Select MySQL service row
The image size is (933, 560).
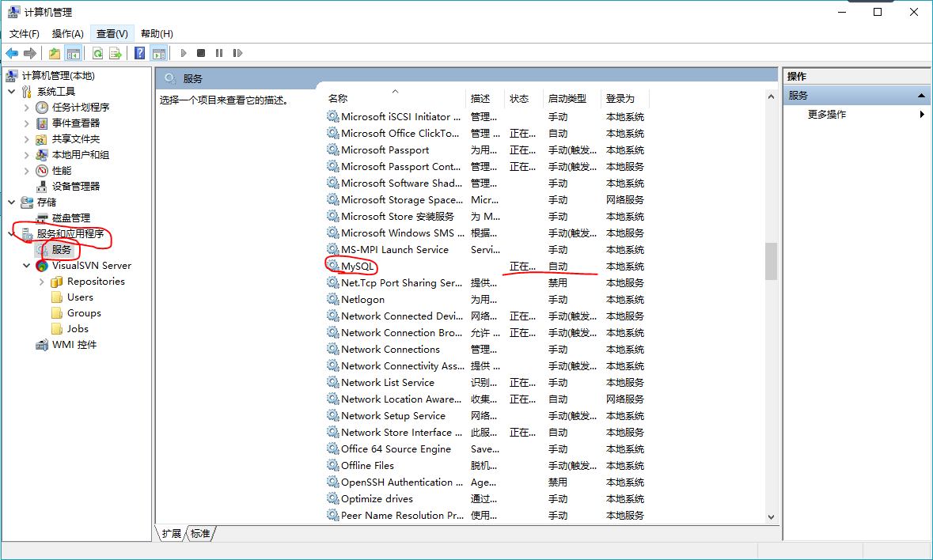(x=486, y=267)
